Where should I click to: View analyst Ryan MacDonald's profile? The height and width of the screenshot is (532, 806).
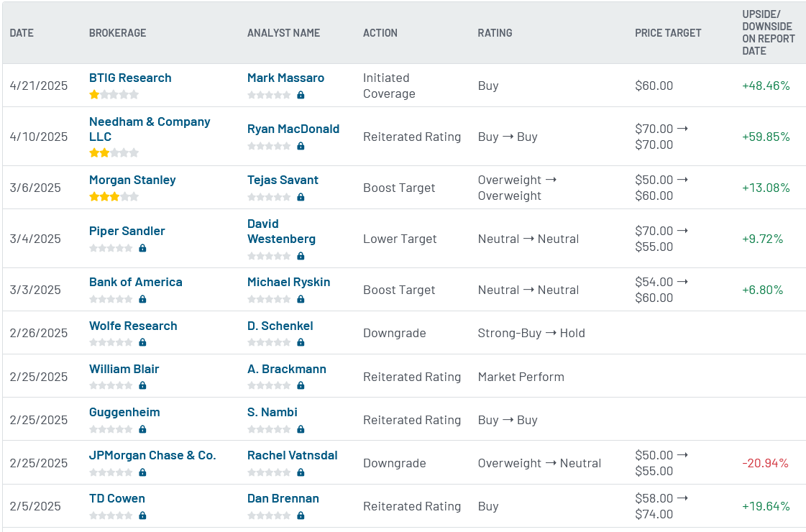pos(293,129)
